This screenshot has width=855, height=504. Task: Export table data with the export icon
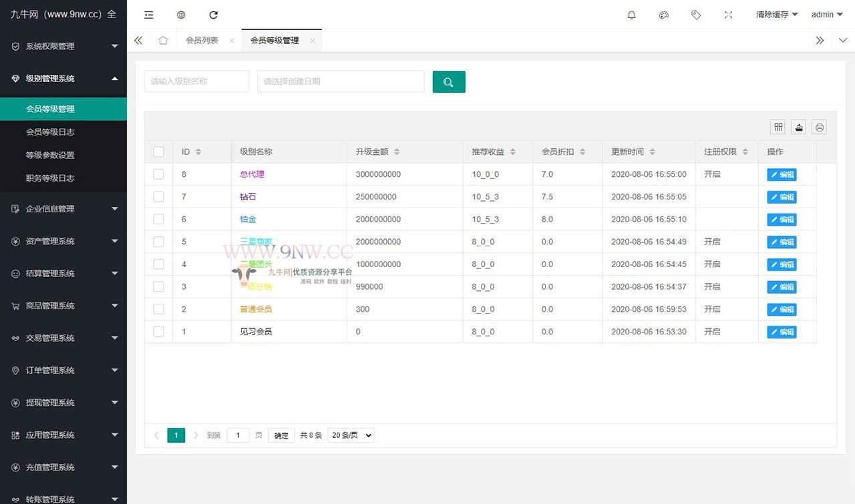(798, 127)
